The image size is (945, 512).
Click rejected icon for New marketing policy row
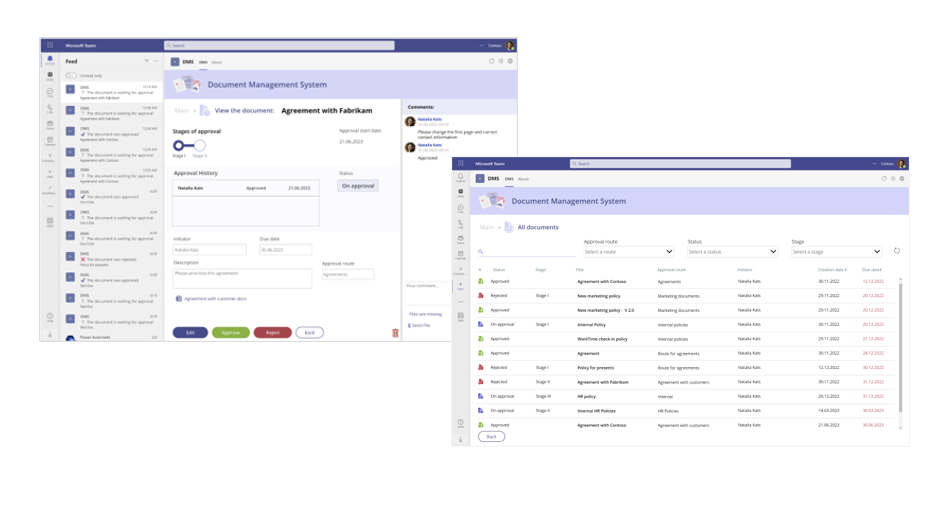coord(480,296)
